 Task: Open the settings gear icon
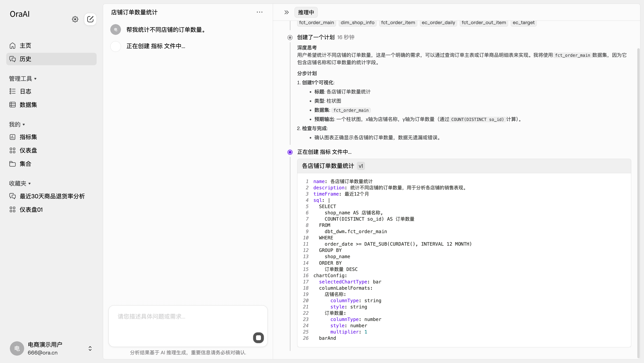click(75, 19)
